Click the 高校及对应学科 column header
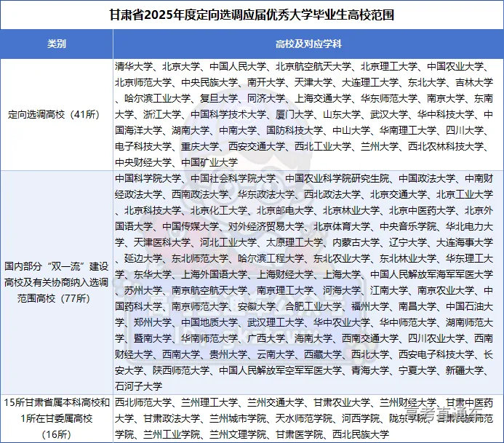This screenshot has height=443, width=504. [308, 44]
